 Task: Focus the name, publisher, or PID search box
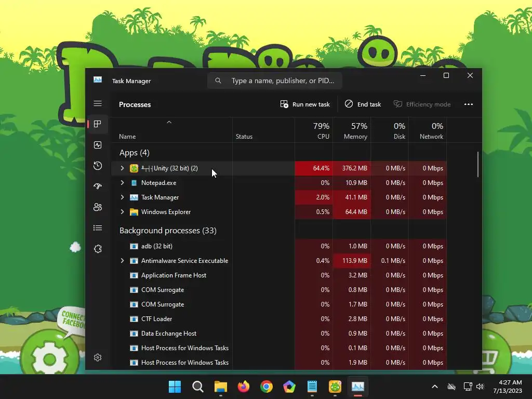click(x=274, y=81)
